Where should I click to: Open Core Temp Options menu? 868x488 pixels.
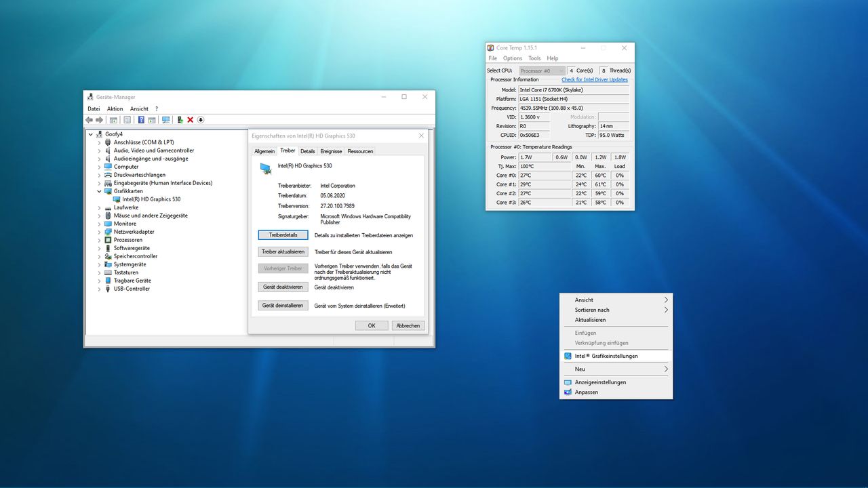pos(513,58)
